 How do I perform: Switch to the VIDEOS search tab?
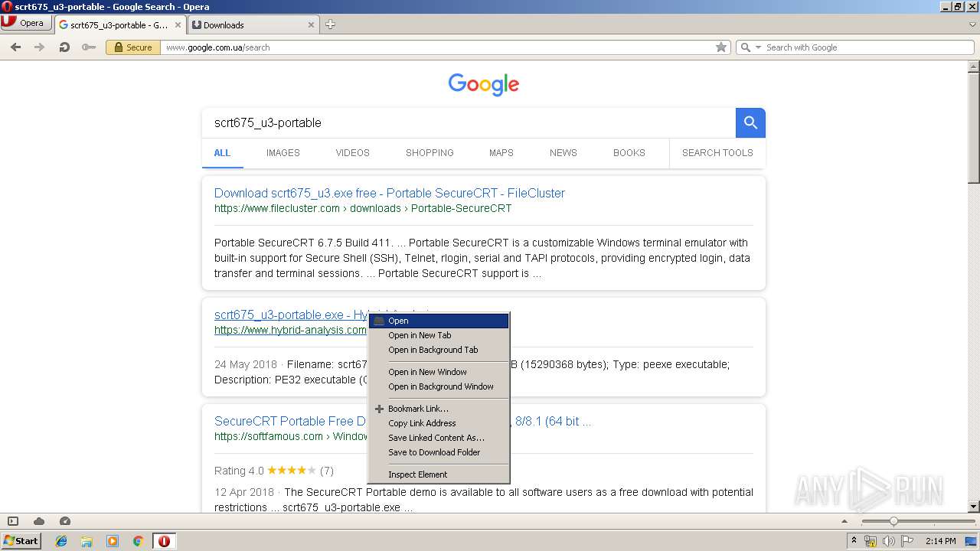(x=352, y=153)
